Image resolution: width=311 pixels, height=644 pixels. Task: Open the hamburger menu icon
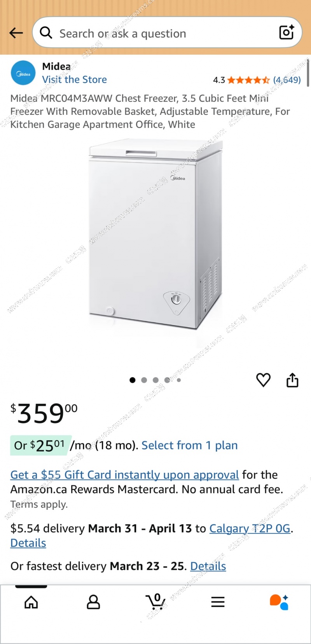218,602
